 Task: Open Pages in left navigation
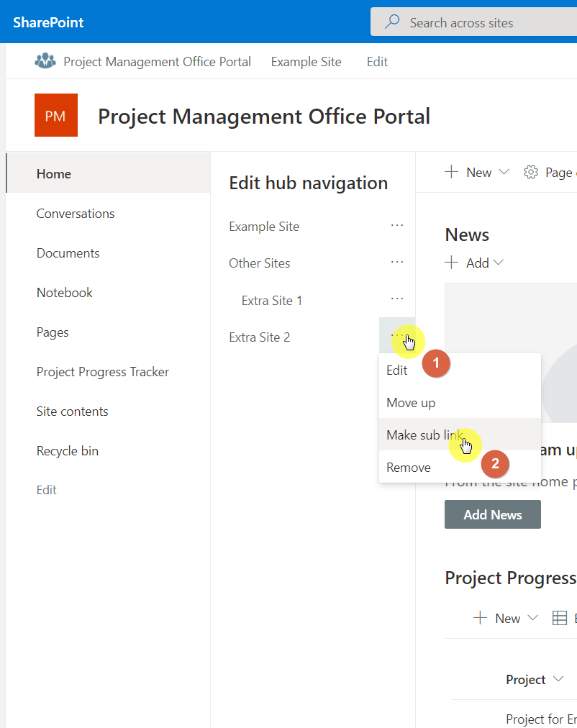(53, 332)
